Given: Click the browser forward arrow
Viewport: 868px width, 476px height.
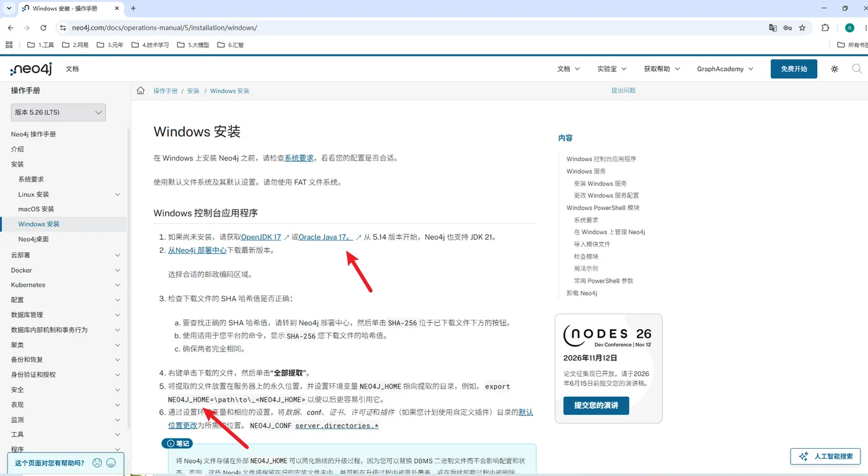Looking at the screenshot, I should pos(27,28).
